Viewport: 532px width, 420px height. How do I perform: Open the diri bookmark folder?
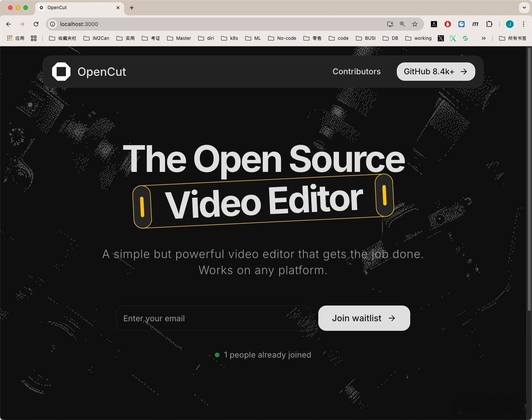(206, 38)
